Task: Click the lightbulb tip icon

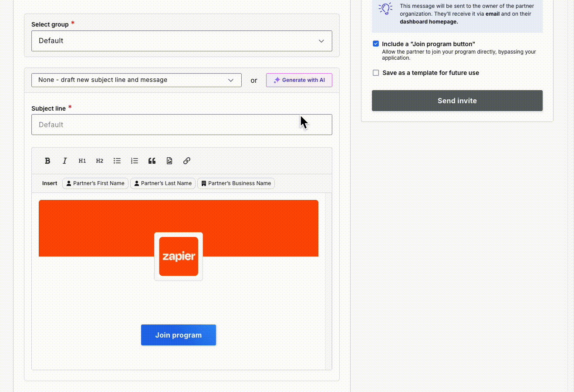Action: pyautogui.click(x=385, y=9)
